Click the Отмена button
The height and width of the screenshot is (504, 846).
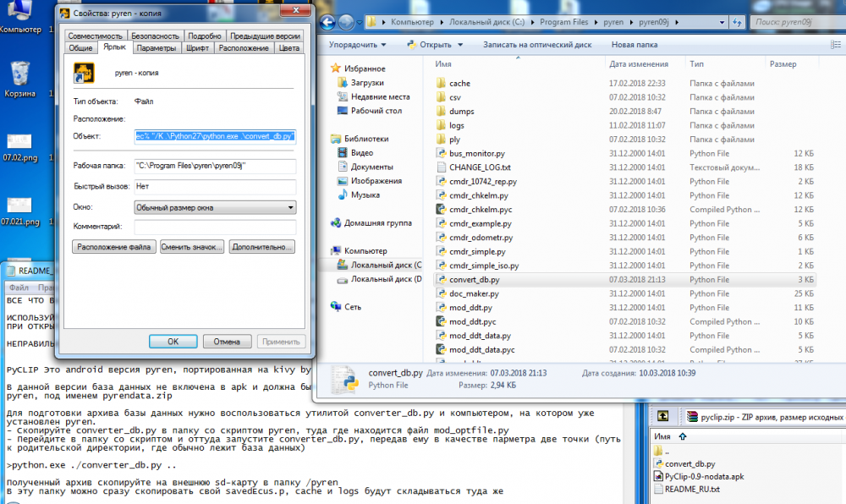[227, 342]
